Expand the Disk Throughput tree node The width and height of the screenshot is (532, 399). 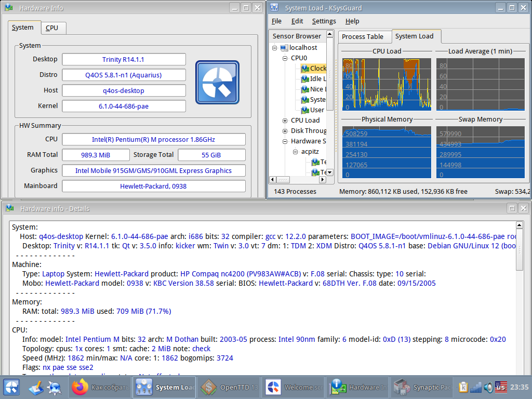(285, 131)
